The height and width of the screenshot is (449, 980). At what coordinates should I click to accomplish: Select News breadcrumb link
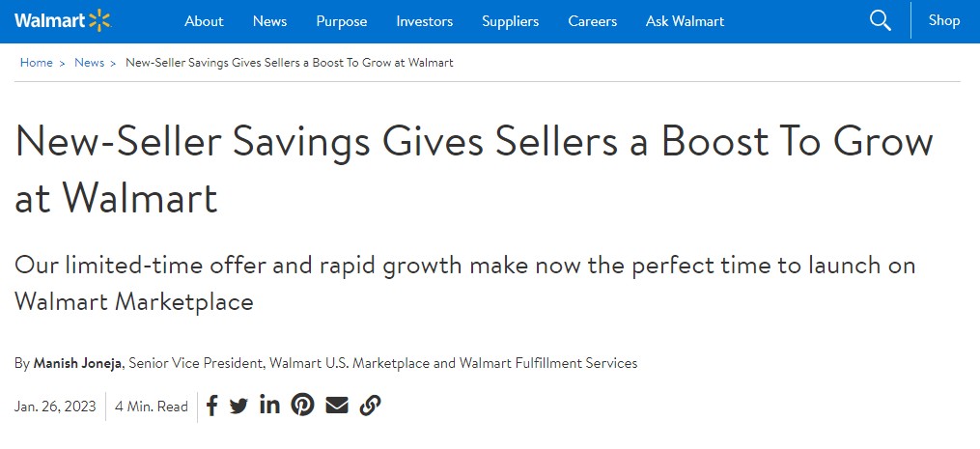[90, 63]
